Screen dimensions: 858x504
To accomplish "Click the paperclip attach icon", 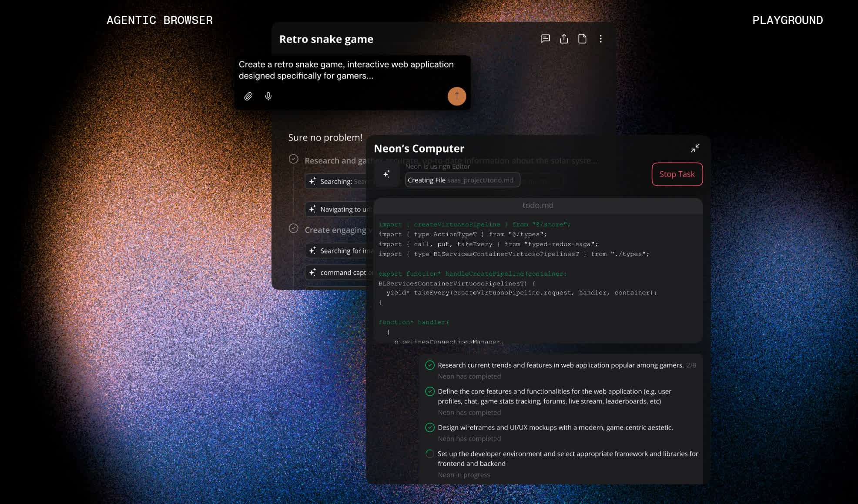I will click(248, 96).
